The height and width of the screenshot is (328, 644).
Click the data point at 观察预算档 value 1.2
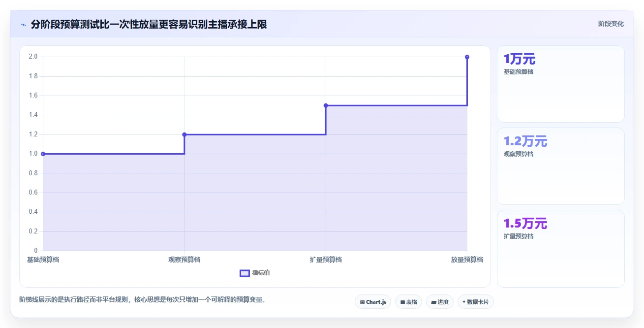click(x=184, y=134)
